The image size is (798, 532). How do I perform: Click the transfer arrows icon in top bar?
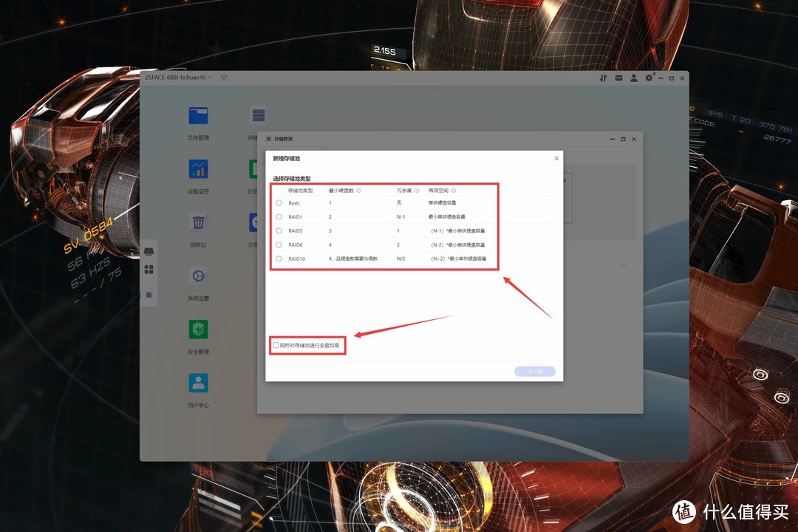[603, 78]
